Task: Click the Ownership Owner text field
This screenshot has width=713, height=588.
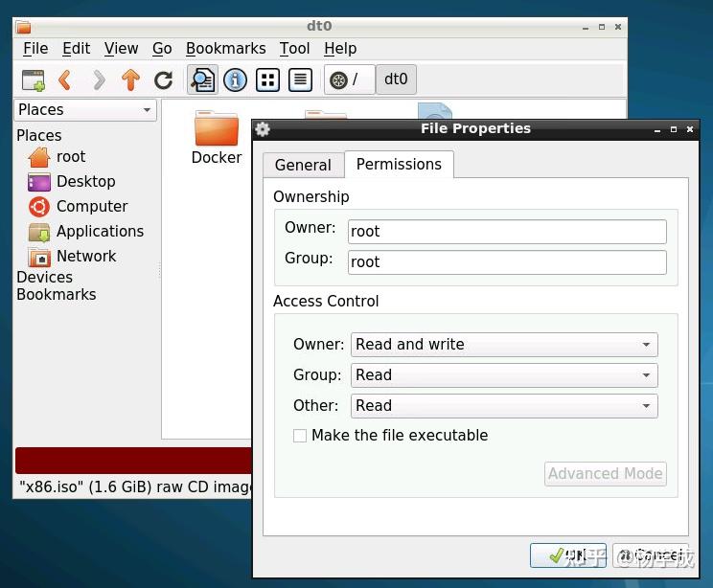Action: [507, 232]
